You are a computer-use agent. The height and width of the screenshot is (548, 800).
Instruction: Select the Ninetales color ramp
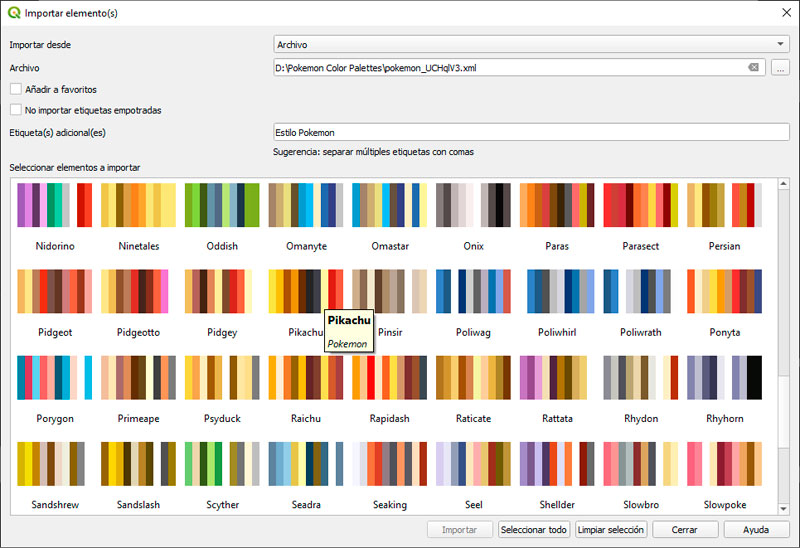tap(138, 205)
